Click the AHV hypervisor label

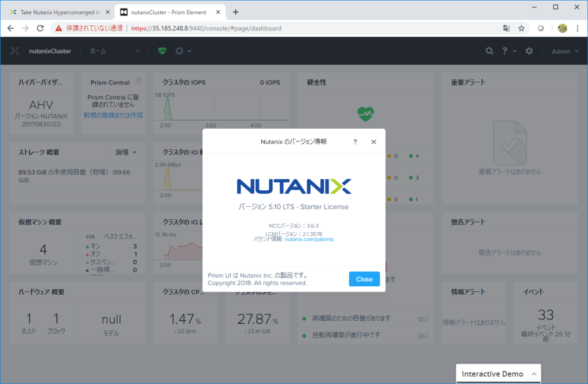click(41, 105)
